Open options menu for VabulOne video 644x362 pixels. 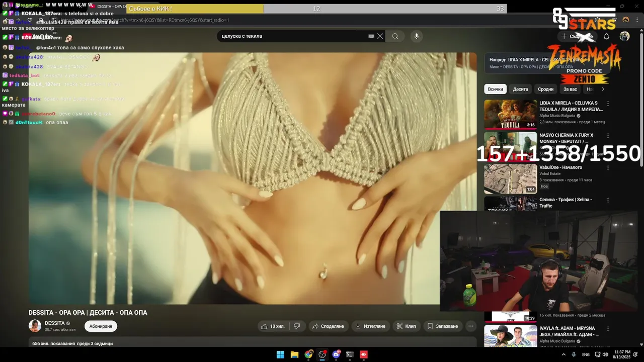pos(608,168)
